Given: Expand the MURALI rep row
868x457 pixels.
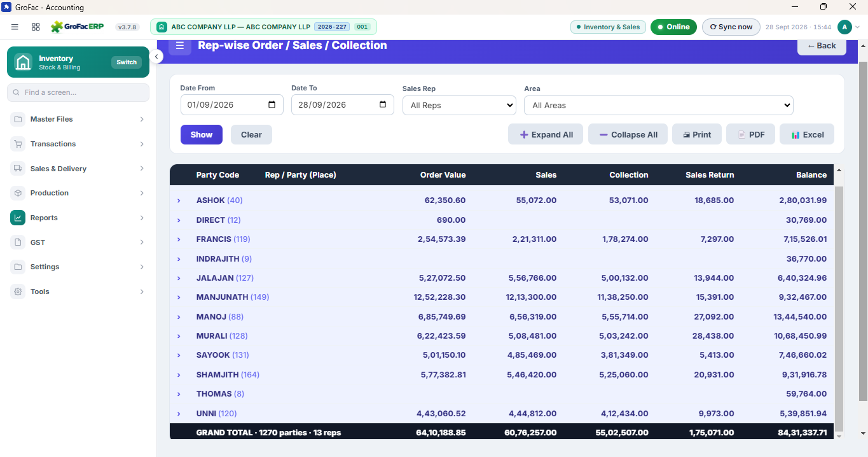Looking at the screenshot, I should coord(179,336).
